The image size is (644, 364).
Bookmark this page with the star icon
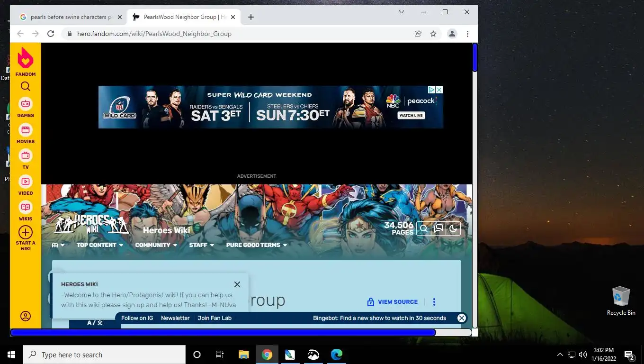pyautogui.click(x=433, y=34)
